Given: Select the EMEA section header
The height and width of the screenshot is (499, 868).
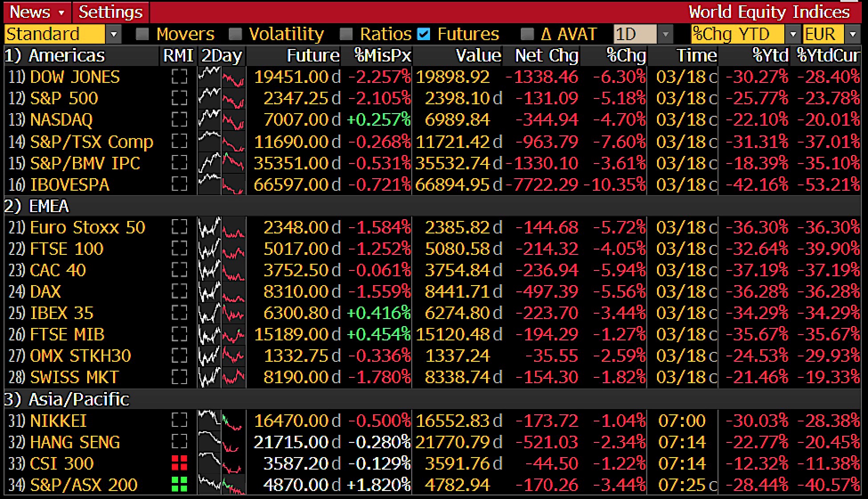Looking at the screenshot, I should tap(37, 206).
